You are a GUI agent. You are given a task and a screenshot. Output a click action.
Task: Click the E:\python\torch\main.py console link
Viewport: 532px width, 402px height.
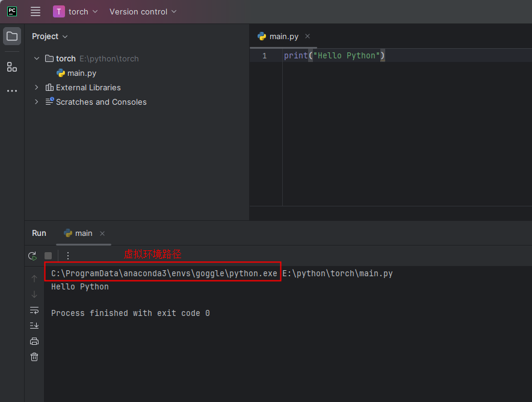pyautogui.click(x=338, y=273)
